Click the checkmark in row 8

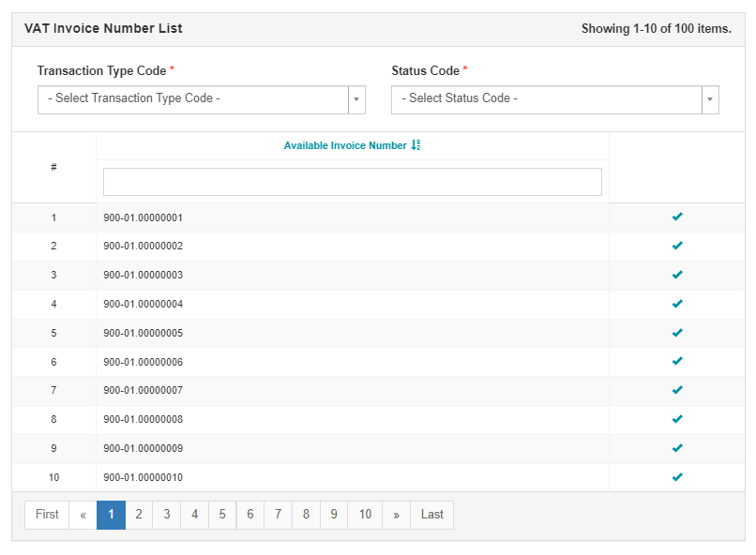[677, 419]
